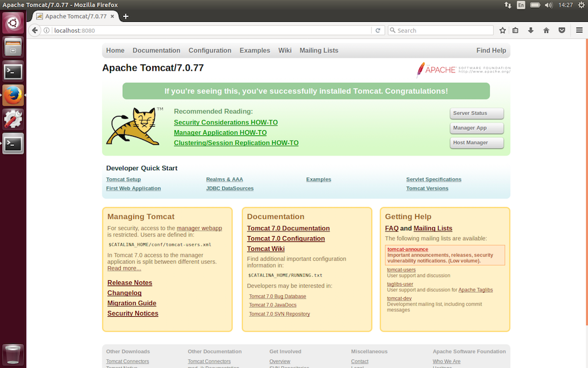The width and height of the screenshot is (588, 368).
Task: Click the Firefox icon in the launcher
Action: pyautogui.click(x=13, y=95)
